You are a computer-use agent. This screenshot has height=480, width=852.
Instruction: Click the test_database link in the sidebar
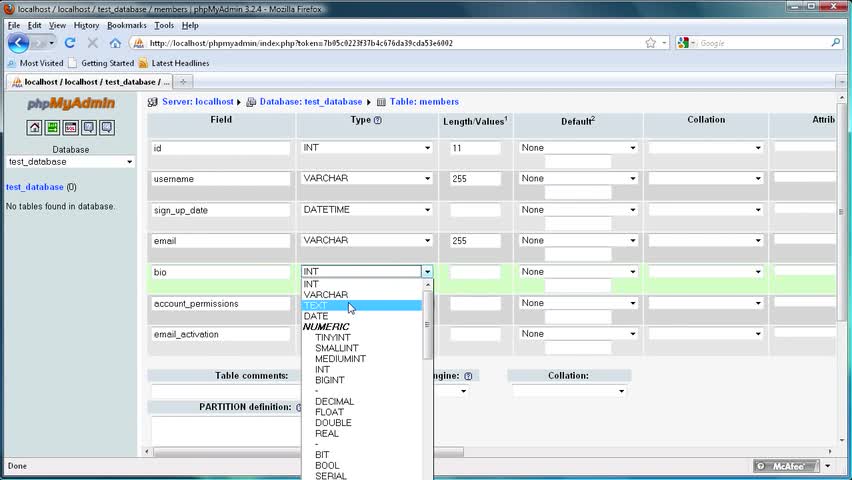35,187
